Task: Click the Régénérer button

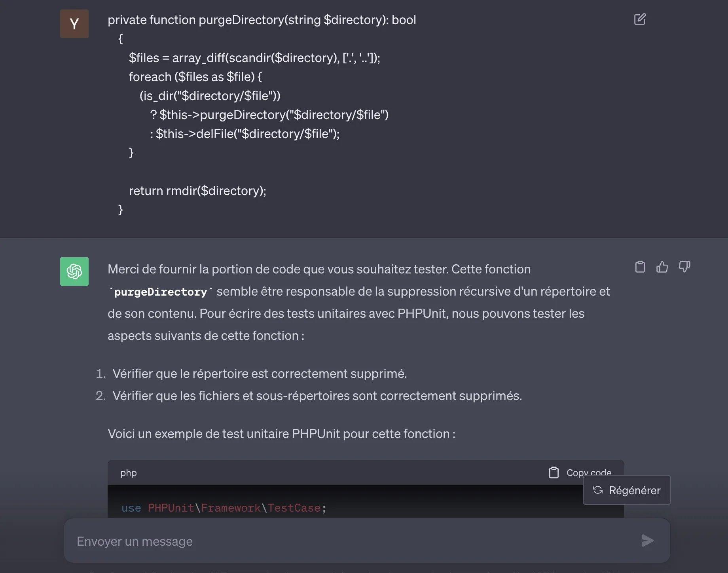Action: pyautogui.click(x=627, y=490)
